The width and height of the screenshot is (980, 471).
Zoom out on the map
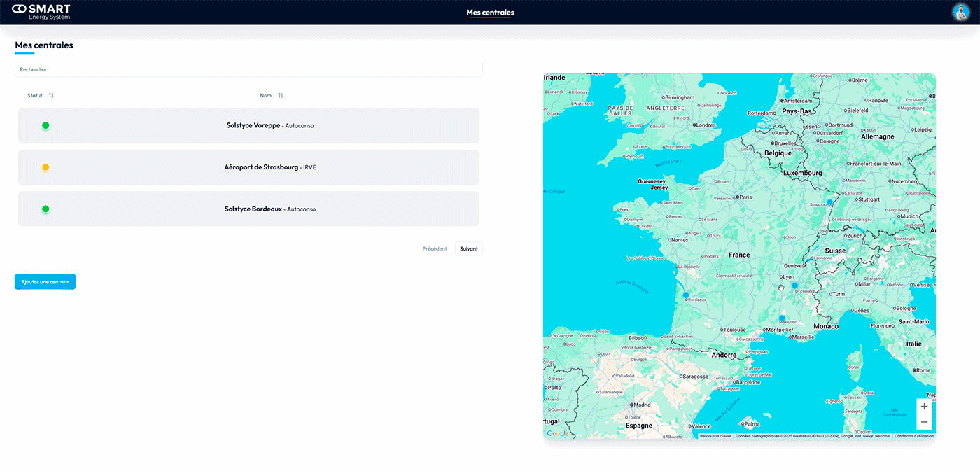pos(924,422)
